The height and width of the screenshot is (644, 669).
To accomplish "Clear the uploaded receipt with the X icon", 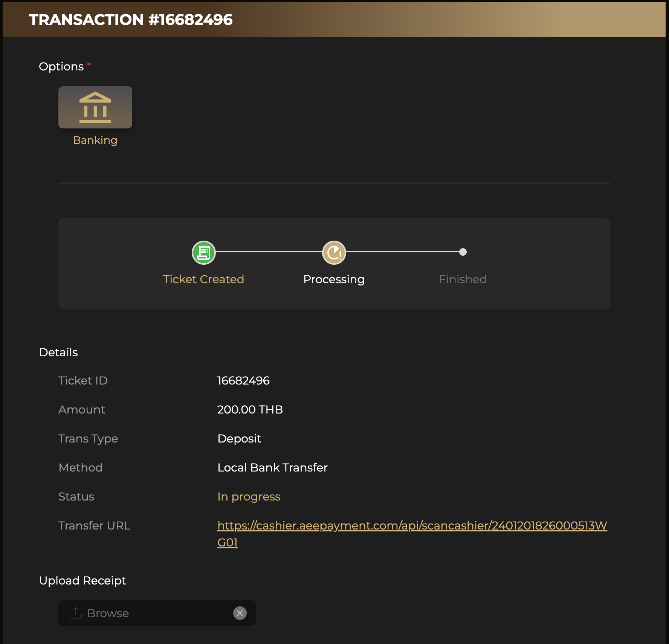I will [x=240, y=613].
